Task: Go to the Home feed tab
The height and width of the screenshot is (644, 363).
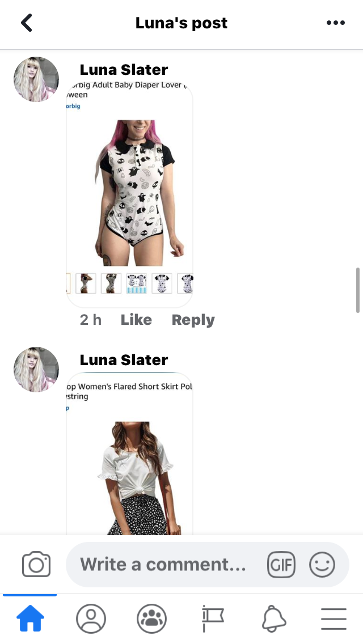Action: (x=30, y=618)
